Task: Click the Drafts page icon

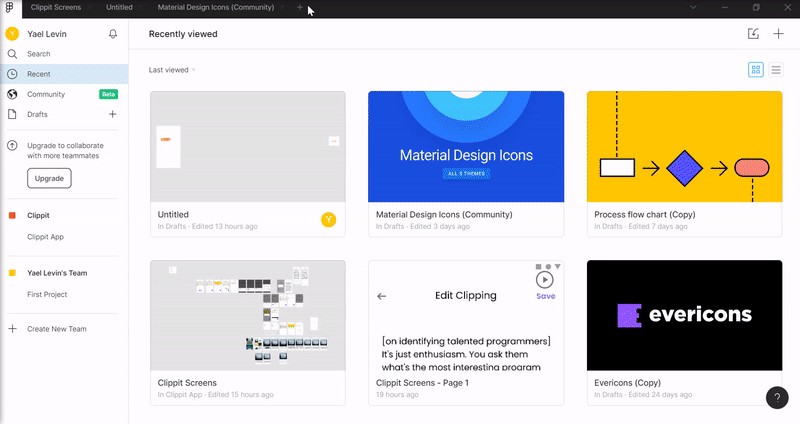Action: coord(12,114)
